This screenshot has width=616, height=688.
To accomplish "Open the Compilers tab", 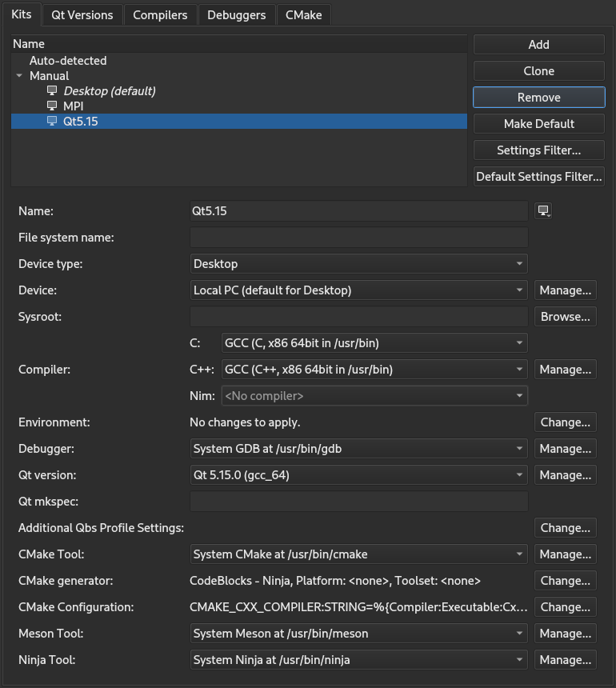I will coord(160,14).
